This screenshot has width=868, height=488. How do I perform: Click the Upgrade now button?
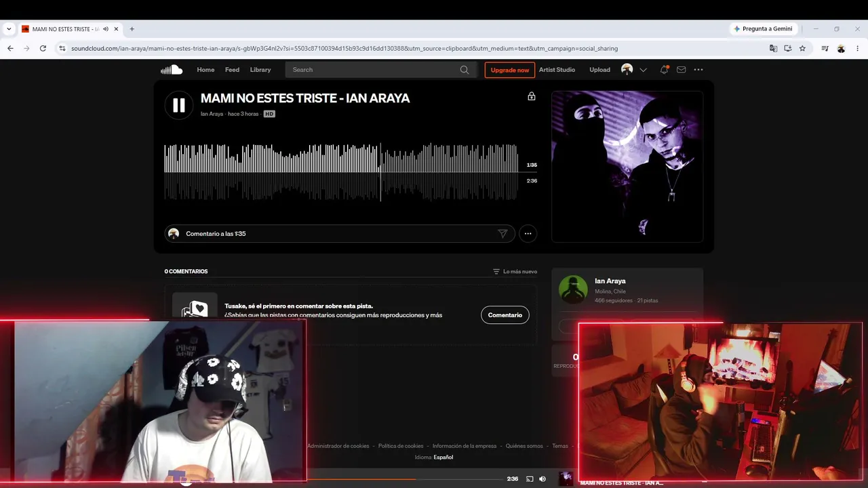[x=510, y=70]
